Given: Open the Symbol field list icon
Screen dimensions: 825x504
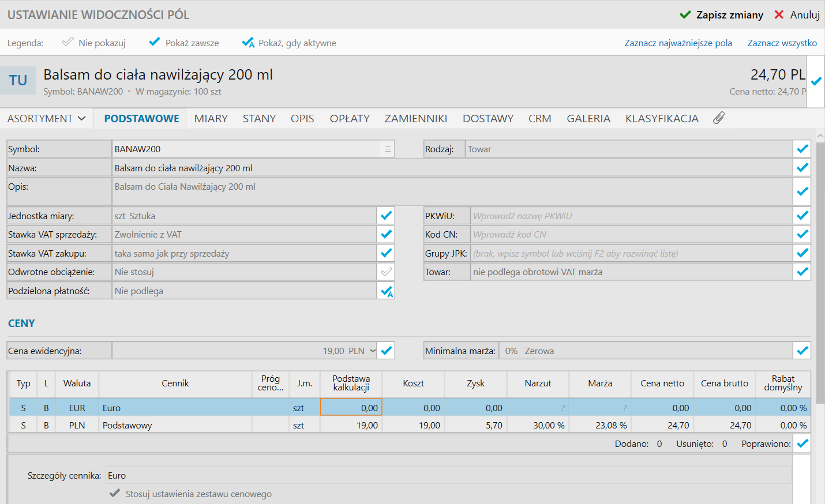Looking at the screenshot, I should click(x=388, y=149).
